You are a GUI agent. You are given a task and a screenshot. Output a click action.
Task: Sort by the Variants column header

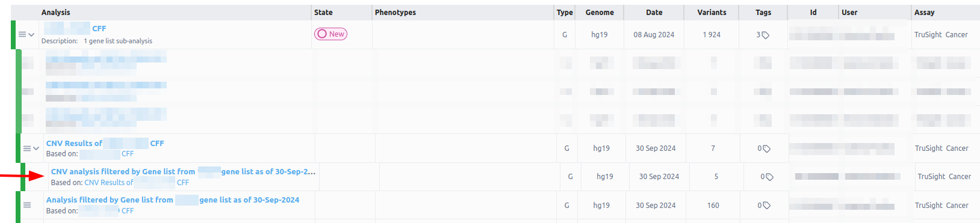712,12
